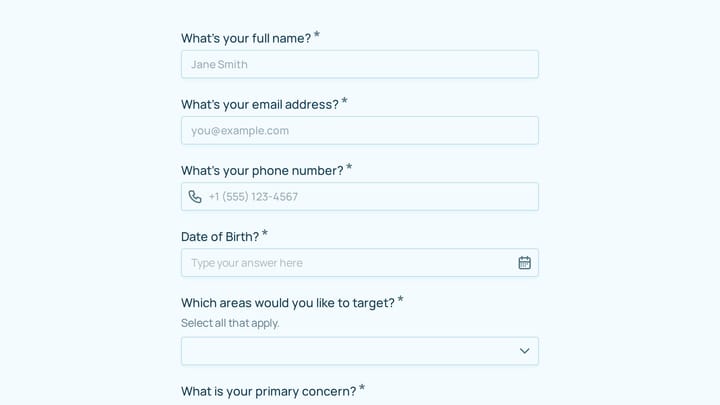Click the required asterisk after phone number
The height and width of the screenshot is (405, 720).
[349, 167]
